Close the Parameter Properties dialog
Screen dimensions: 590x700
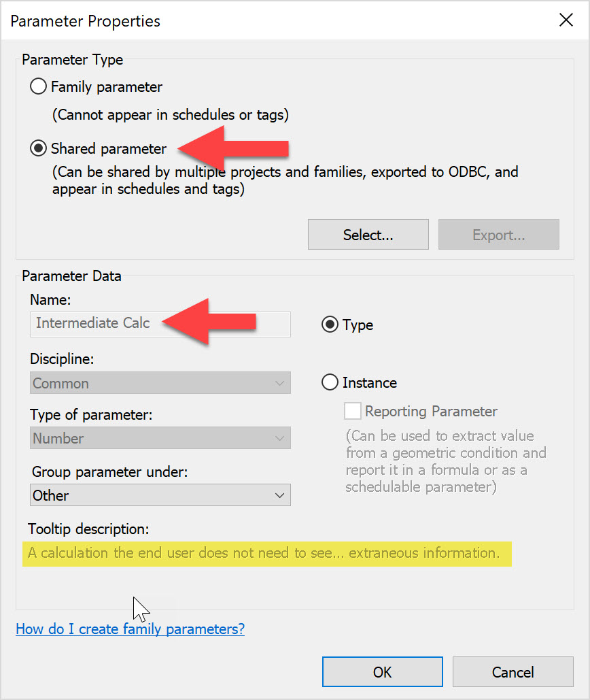[x=566, y=20]
